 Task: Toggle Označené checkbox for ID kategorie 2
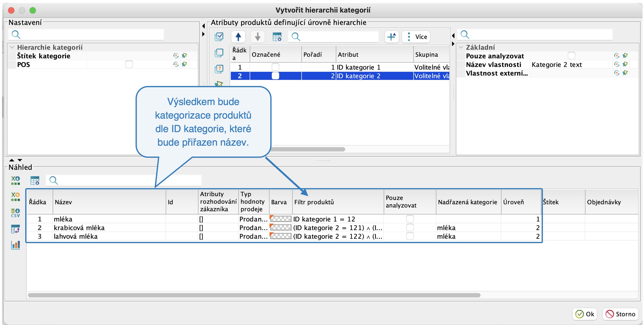(x=275, y=76)
